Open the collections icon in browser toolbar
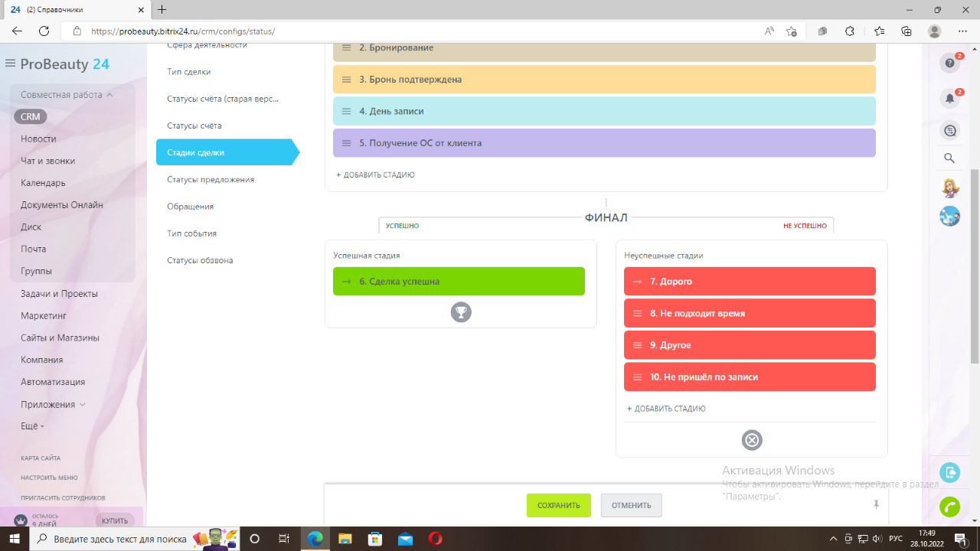 pyautogui.click(x=906, y=31)
